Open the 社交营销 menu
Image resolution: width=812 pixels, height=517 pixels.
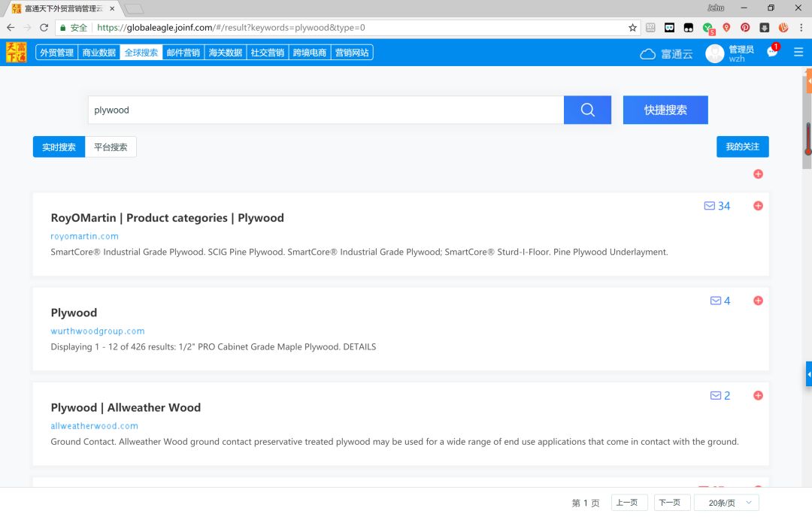point(267,53)
